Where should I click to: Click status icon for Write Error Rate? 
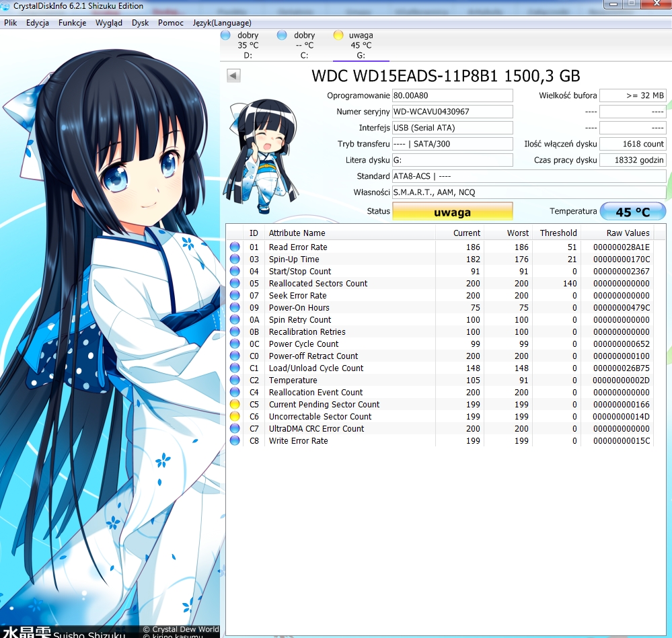pyautogui.click(x=235, y=440)
